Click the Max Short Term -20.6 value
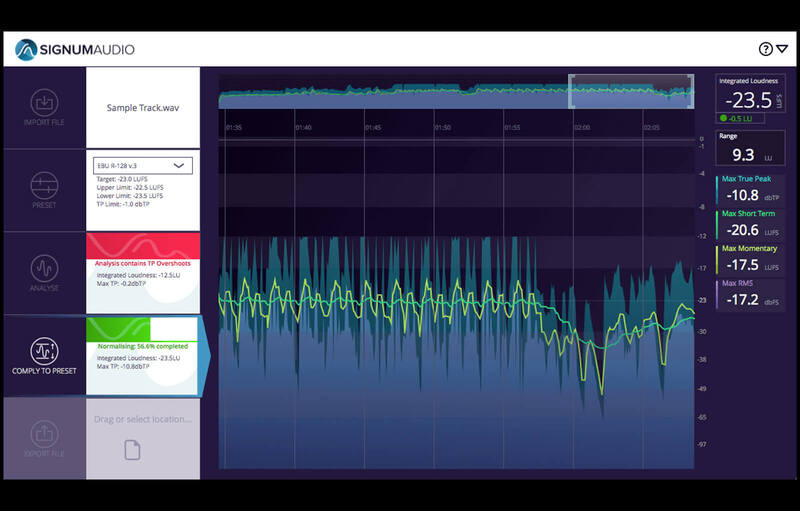Screen dimensions: 800x511 [x=742, y=230]
